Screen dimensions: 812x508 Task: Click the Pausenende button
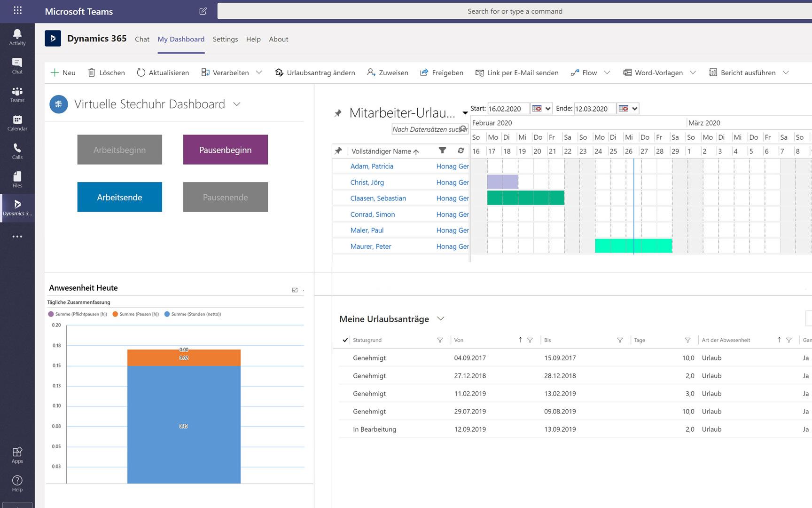point(226,197)
